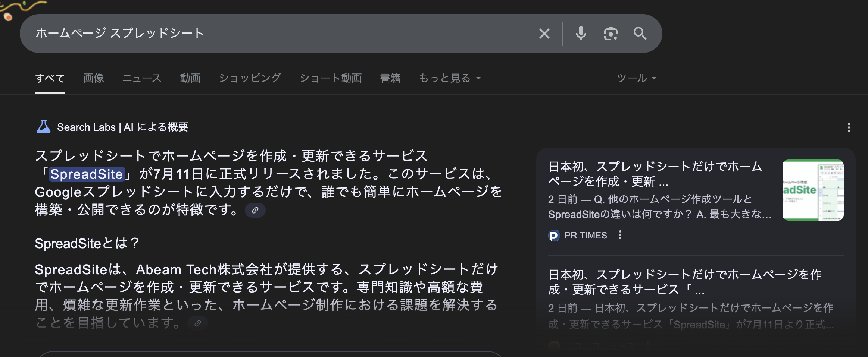Select the すべて tab
The width and height of the screenshot is (868, 357).
(50, 78)
